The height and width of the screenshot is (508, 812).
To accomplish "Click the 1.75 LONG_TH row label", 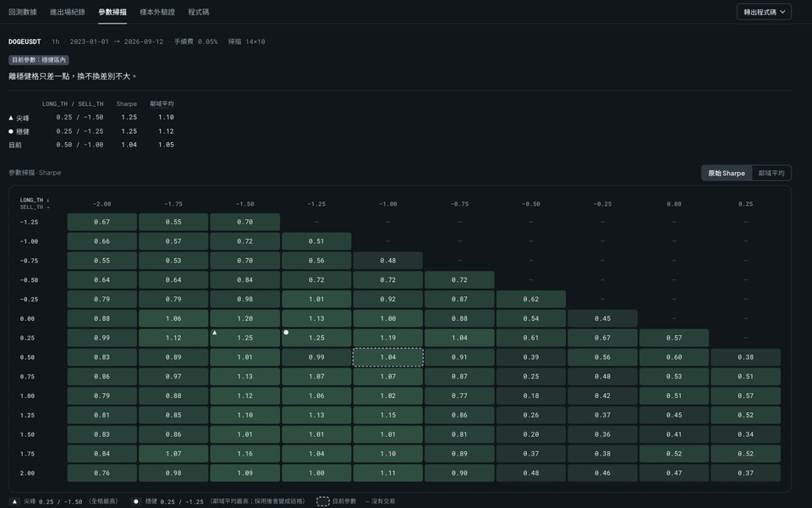I will pyautogui.click(x=27, y=454).
